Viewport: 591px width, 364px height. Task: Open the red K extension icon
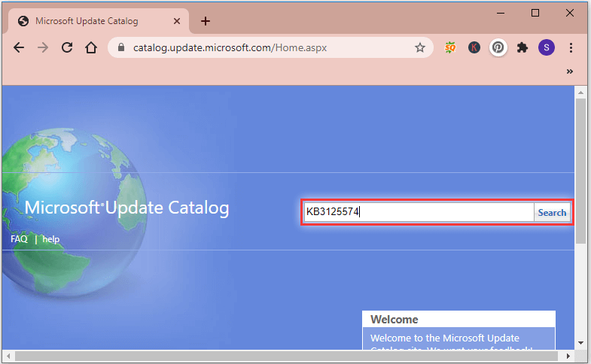474,47
